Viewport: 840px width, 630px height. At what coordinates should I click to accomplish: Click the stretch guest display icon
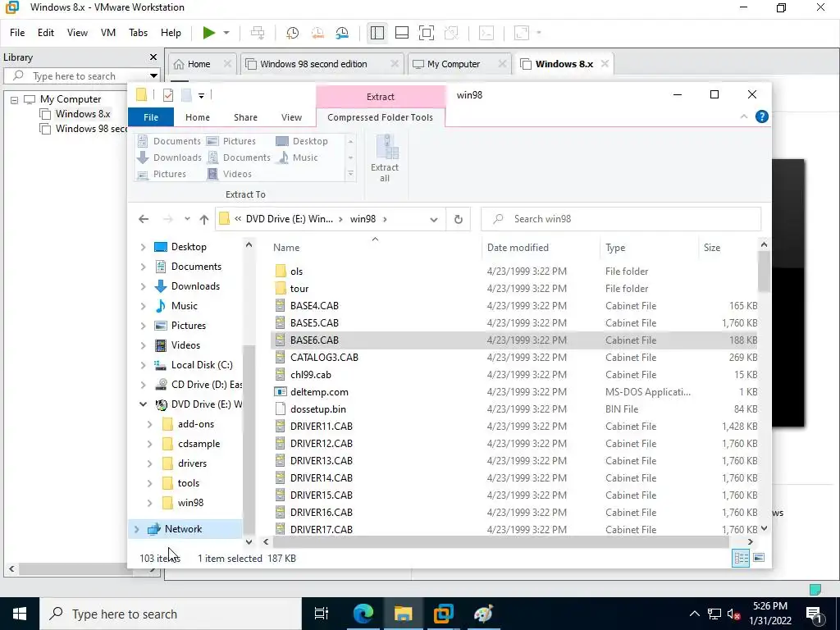click(x=521, y=33)
